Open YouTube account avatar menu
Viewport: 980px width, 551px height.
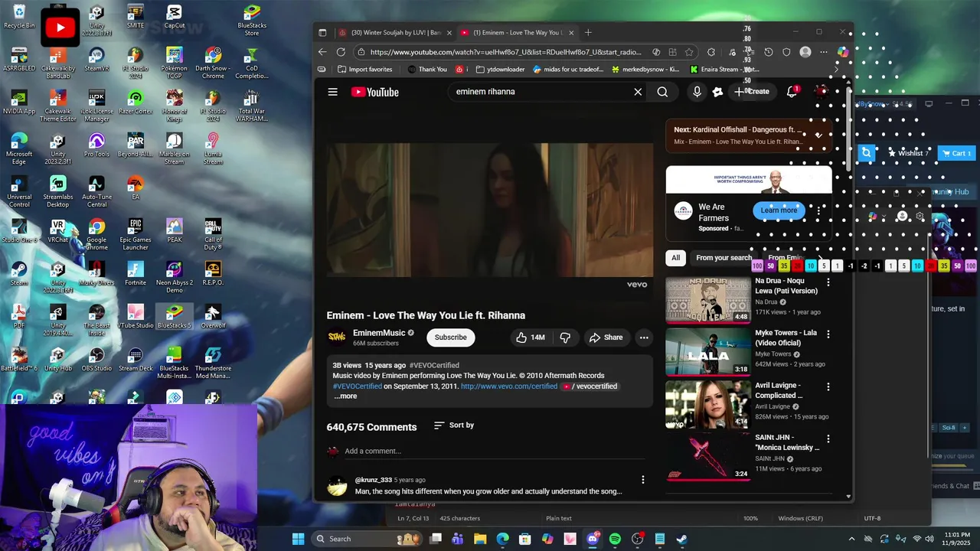(822, 92)
